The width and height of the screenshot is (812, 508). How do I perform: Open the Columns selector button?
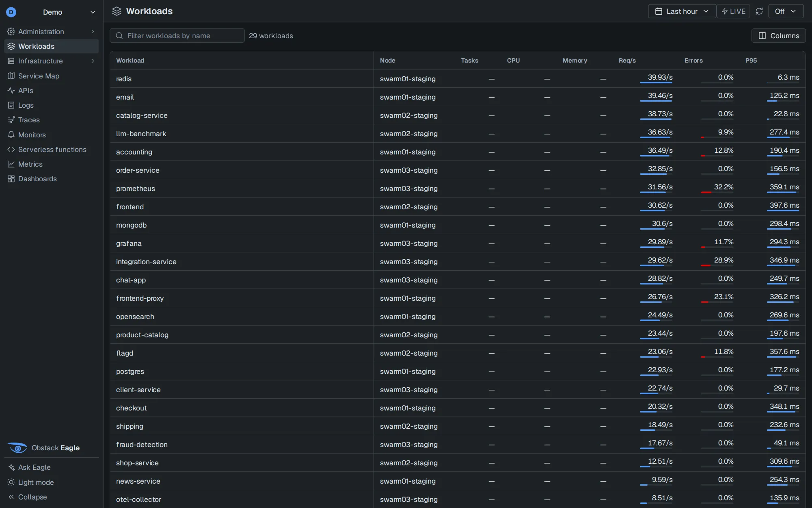tap(778, 36)
